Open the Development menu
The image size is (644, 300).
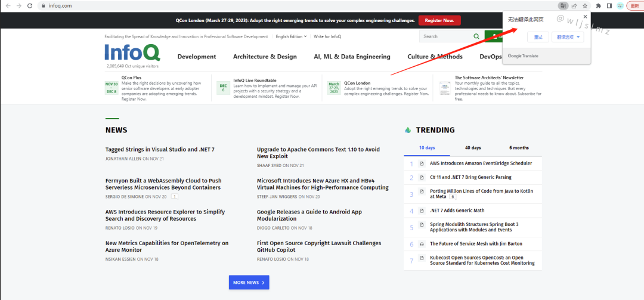197,57
